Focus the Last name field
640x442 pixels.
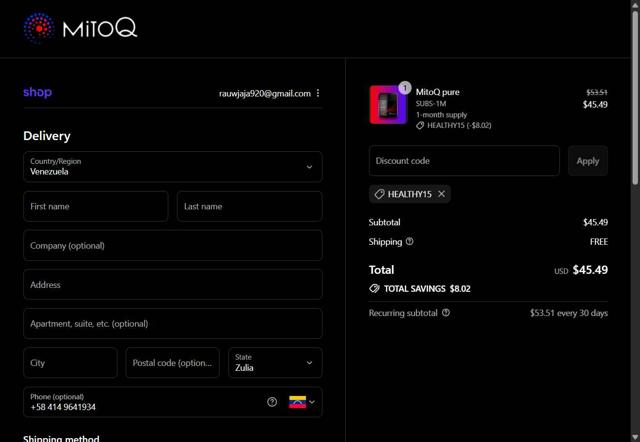tap(249, 206)
